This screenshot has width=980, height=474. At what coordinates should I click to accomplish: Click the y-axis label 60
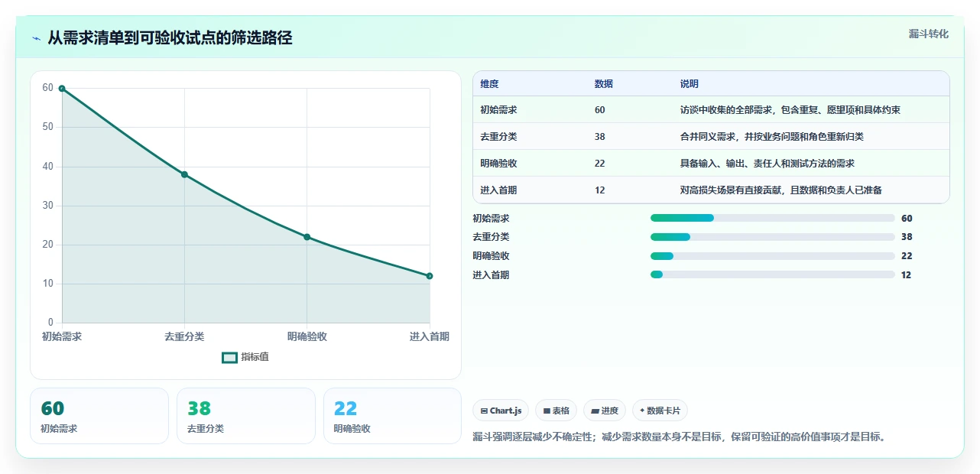(48, 88)
